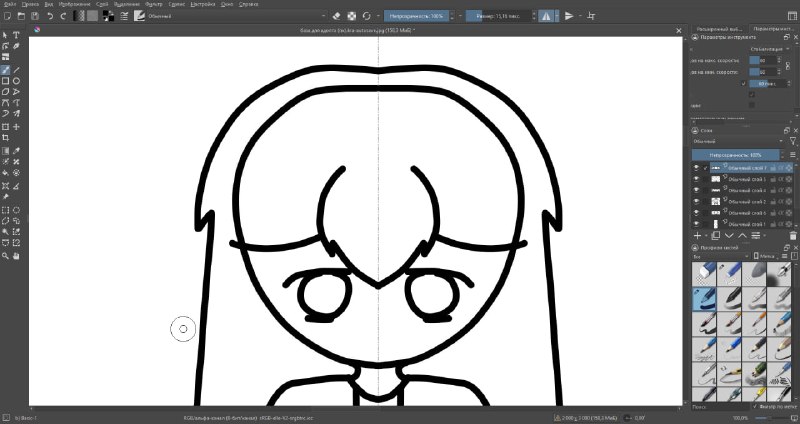Click the undo arrow in the toolbar
The width and height of the screenshot is (800, 424).
coord(50,16)
